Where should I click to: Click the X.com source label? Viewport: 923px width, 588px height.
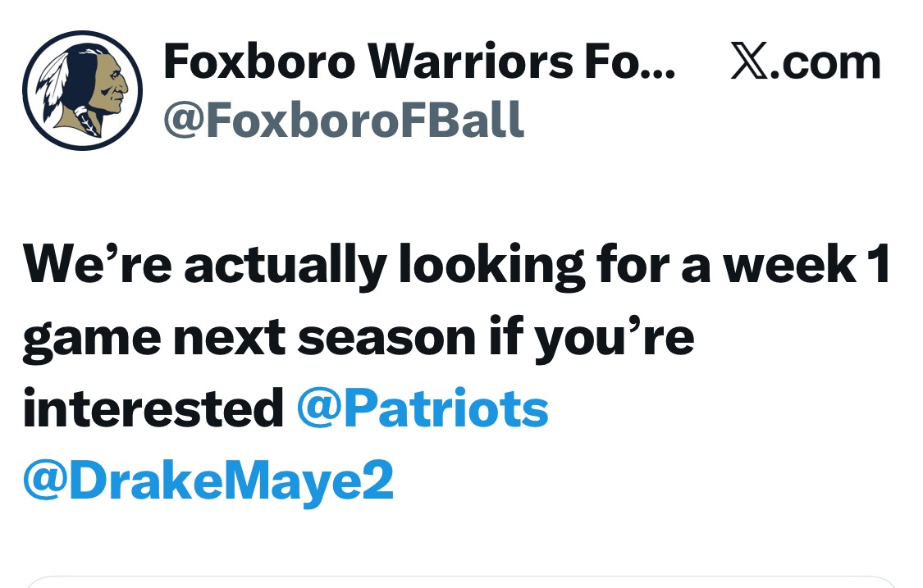(806, 64)
